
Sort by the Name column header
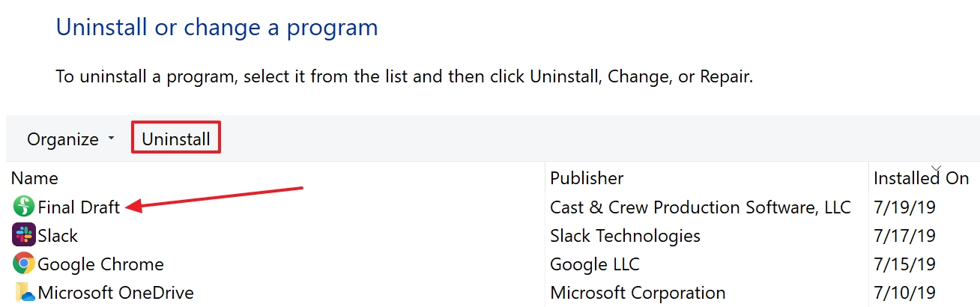34,178
